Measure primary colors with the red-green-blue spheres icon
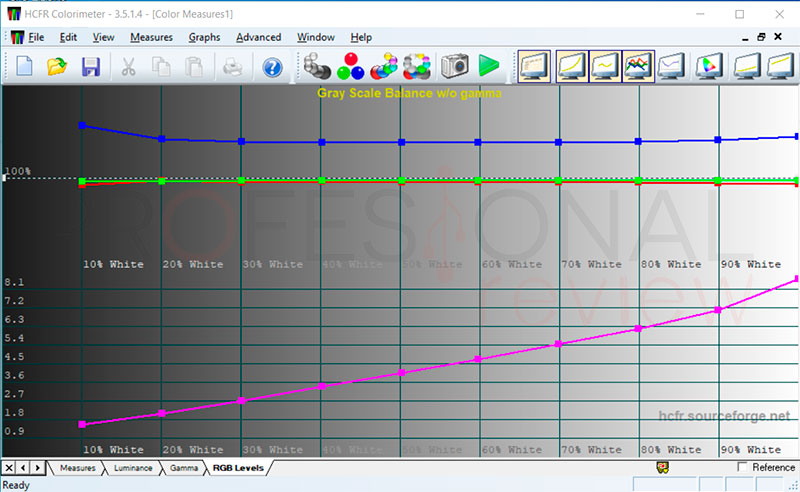This screenshot has width=800, height=492. point(351,66)
